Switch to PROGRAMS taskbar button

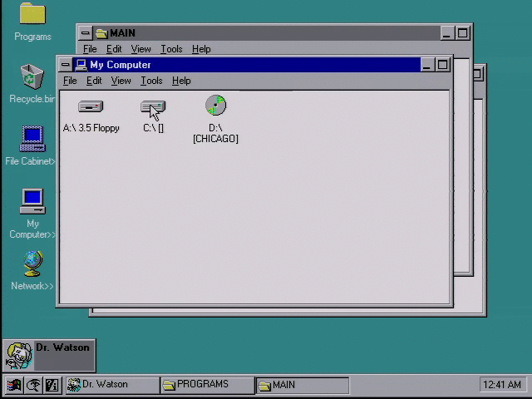[207, 385]
